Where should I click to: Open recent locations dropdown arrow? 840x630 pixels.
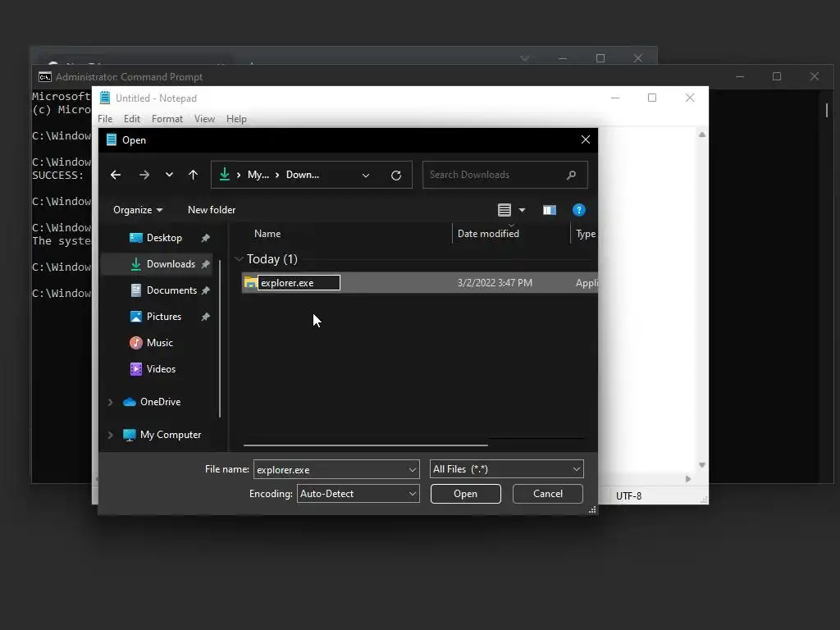[169, 175]
